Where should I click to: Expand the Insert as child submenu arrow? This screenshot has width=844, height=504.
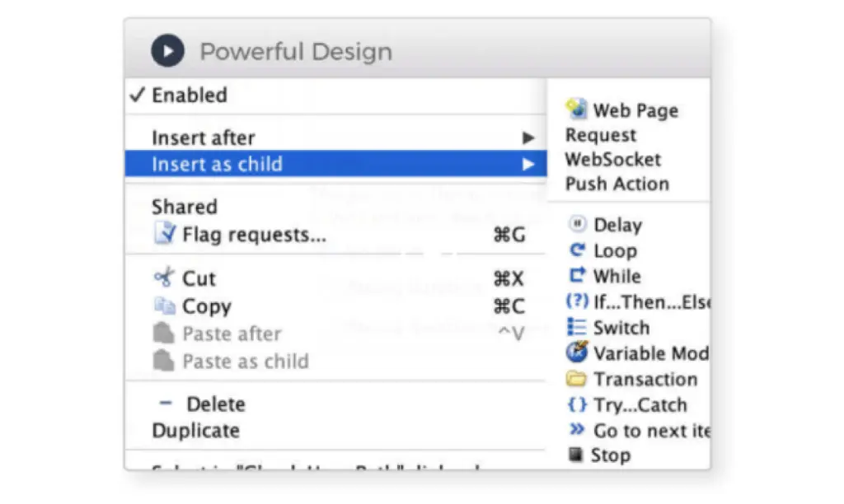click(x=528, y=165)
